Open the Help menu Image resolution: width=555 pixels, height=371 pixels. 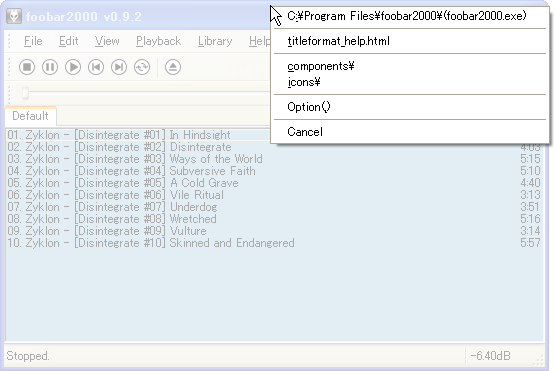[x=258, y=41]
